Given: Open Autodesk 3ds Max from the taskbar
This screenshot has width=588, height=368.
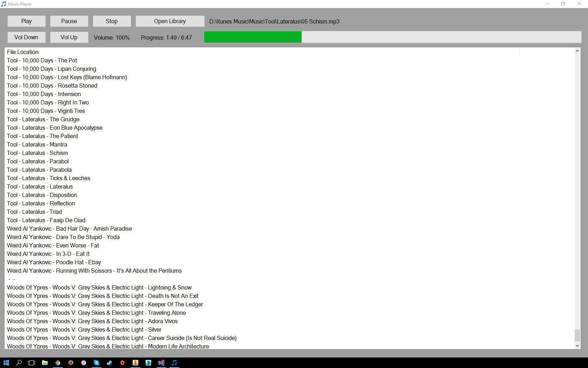Looking at the screenshot, I should click(148, 363).
